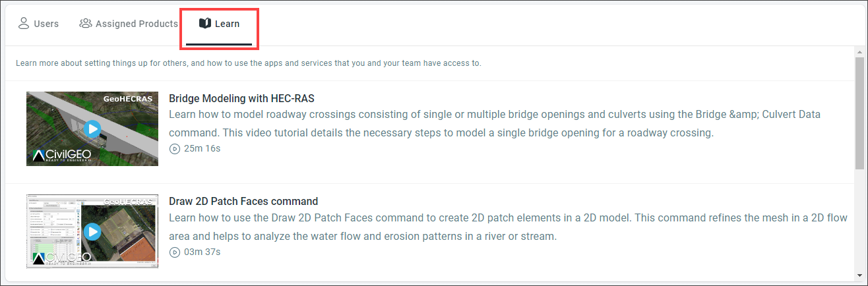Open the Bridge Modeling with HEC-RAS title

click(242, 99)
